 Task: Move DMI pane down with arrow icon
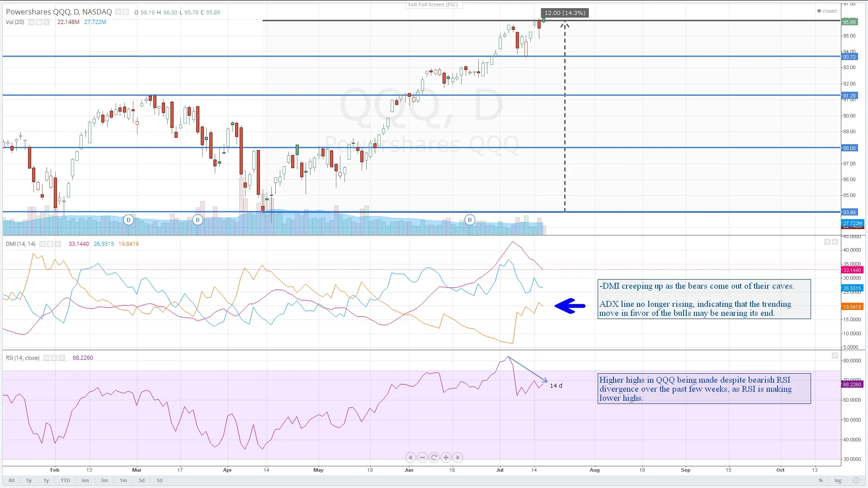(835, 242)
